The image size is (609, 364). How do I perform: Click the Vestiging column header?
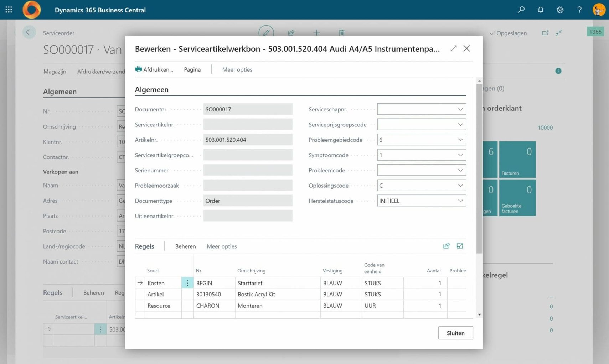pyautogui.click(x=332, y=271)
